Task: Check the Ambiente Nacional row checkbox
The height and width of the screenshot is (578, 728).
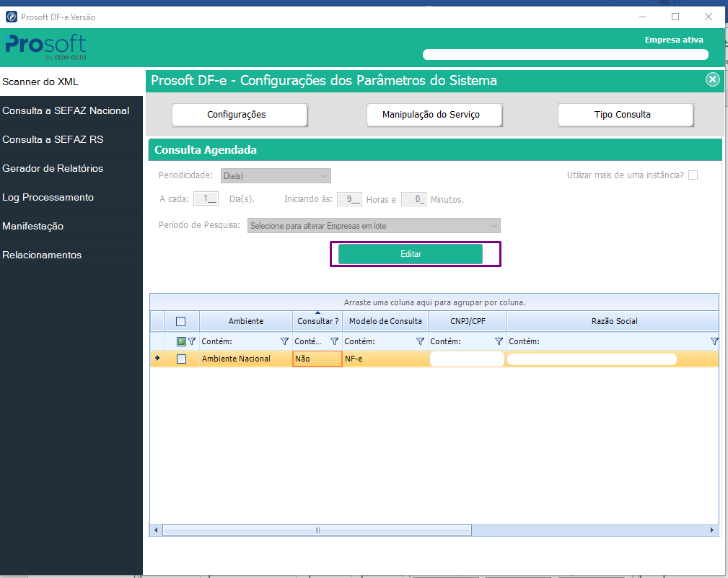Action: coord(182,359)
